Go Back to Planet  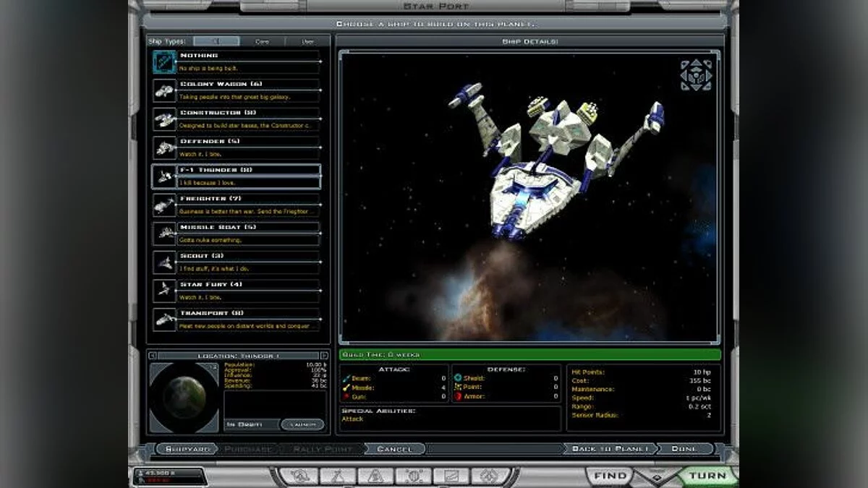click(x=609, y=449)
